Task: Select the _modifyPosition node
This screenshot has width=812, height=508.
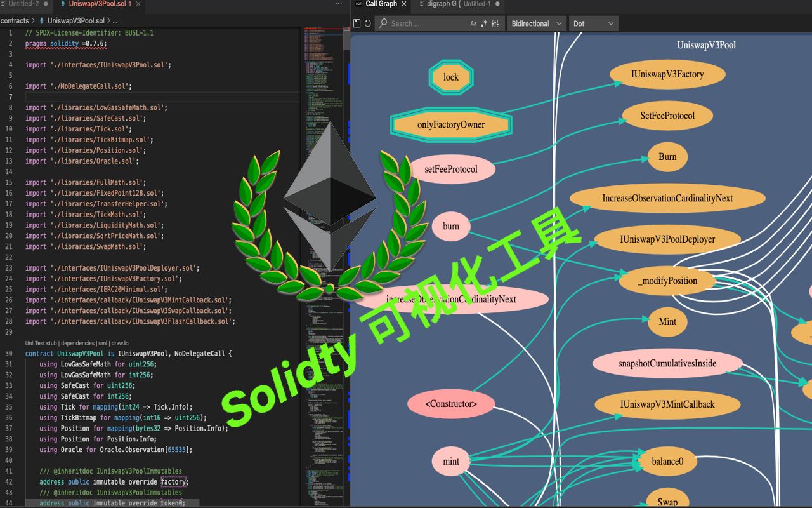Action: 667,281
